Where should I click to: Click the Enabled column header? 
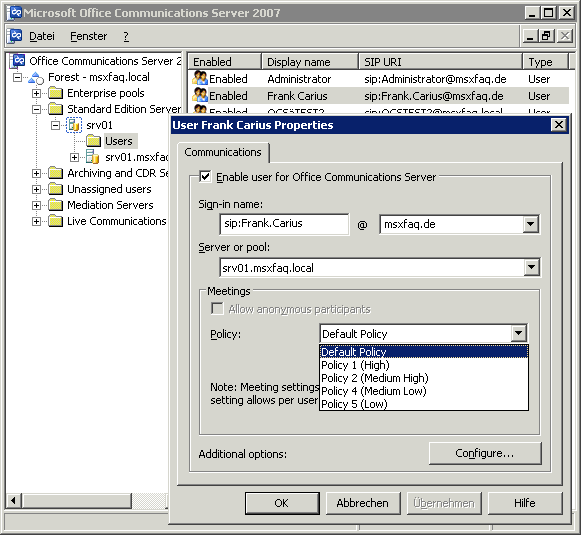tap(225, 62)
